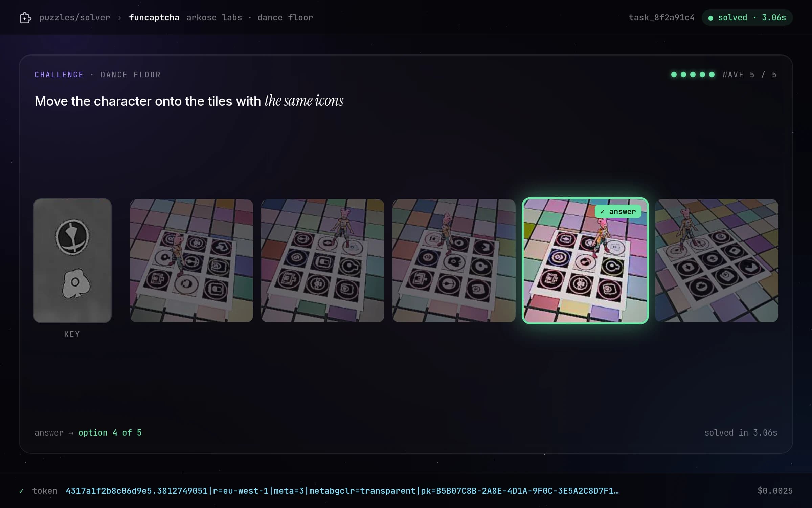Click the solved in 3.06s text

click(741, 433)
